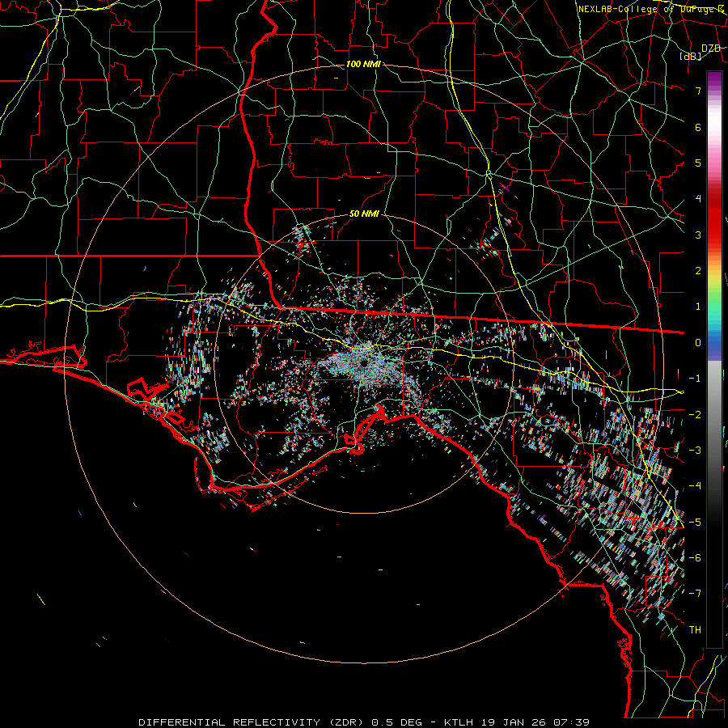Click the "-4" value on color scale

pos(695,486)
